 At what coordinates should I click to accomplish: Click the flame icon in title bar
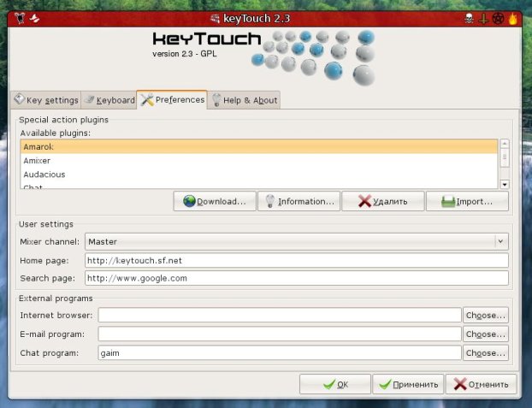[512, 18]
